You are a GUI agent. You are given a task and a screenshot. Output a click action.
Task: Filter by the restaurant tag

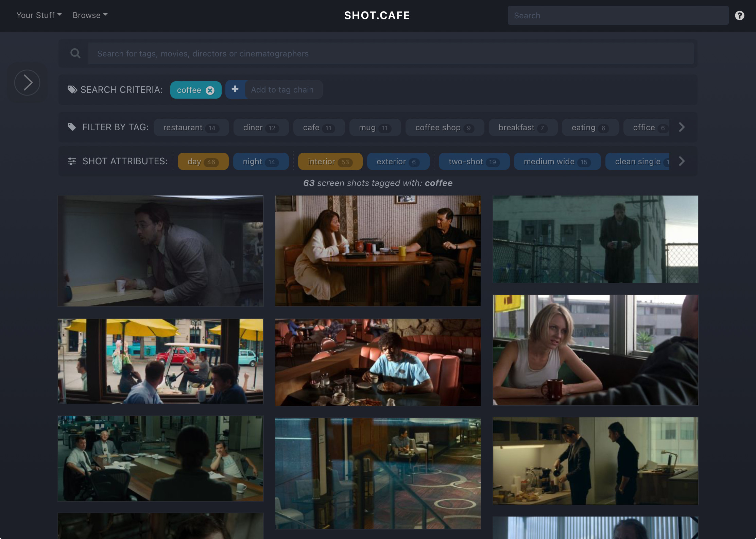pyautogui.click(x=191, y=128)
